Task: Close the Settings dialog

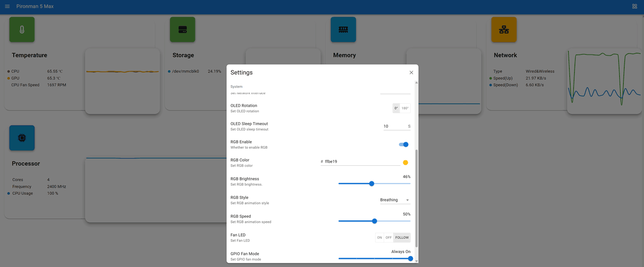Action: pyautogui.click(x=411, y=72)
